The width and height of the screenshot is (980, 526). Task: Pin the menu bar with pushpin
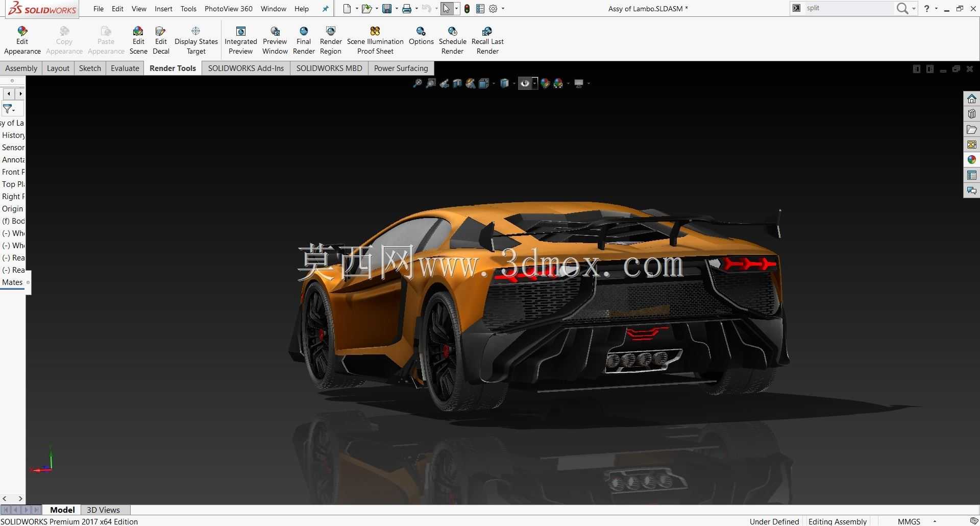(x=325, y=9)
